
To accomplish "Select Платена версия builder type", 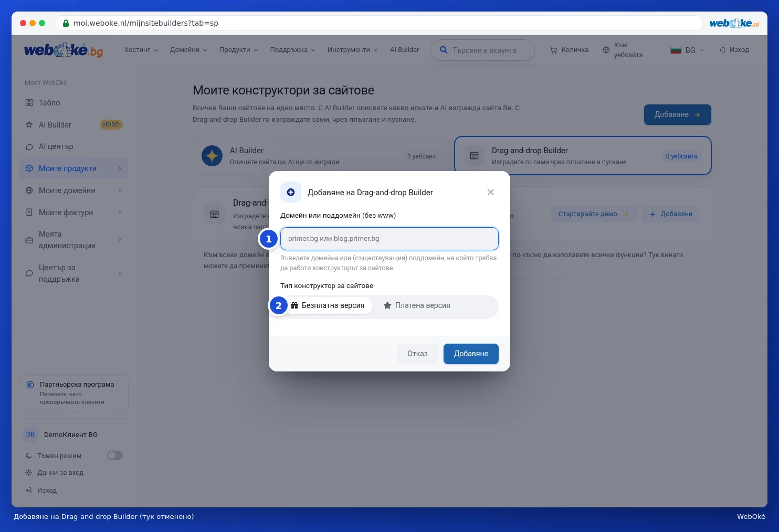I will pos(417,305).
